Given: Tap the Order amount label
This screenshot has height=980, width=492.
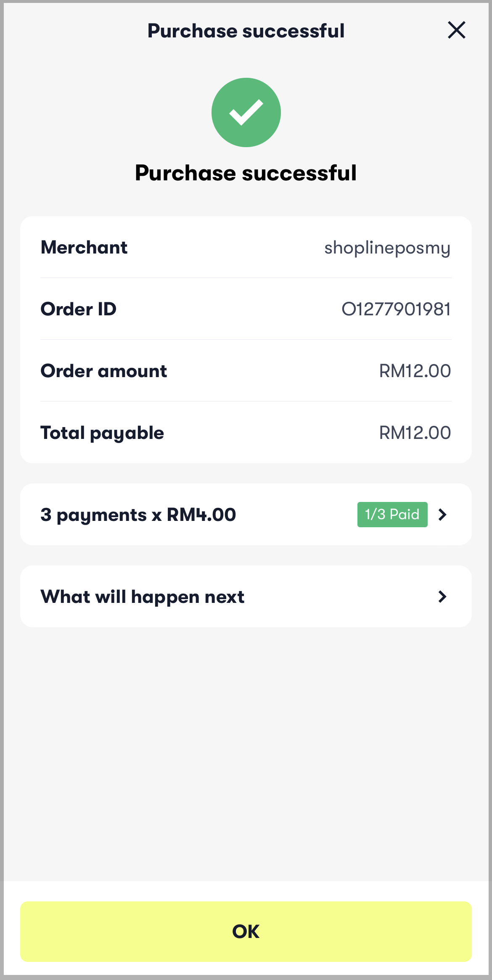Looking at the screenshot, I should (x=104, y=371).
